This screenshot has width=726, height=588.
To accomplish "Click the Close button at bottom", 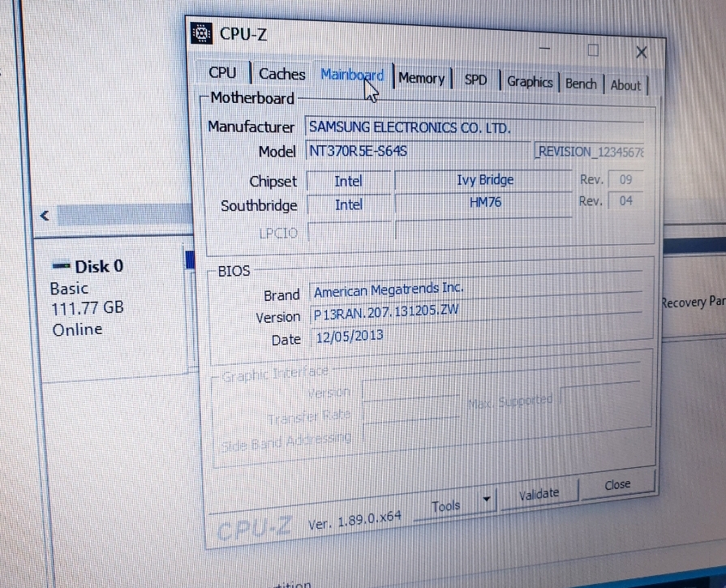I will coord(616,485).
